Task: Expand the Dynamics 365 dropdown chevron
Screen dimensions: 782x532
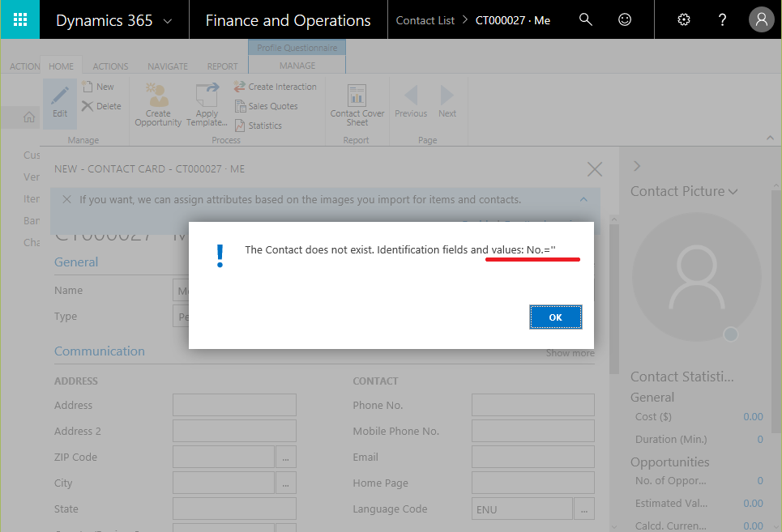Action: click(168, 21)
